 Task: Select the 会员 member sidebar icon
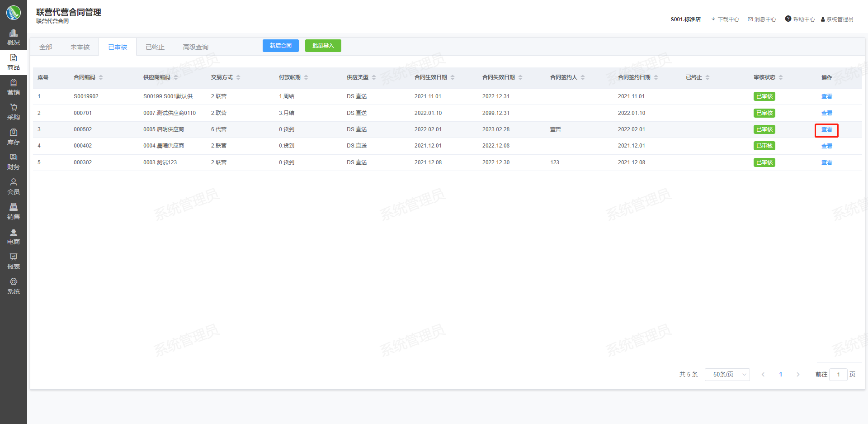[14, 183]
